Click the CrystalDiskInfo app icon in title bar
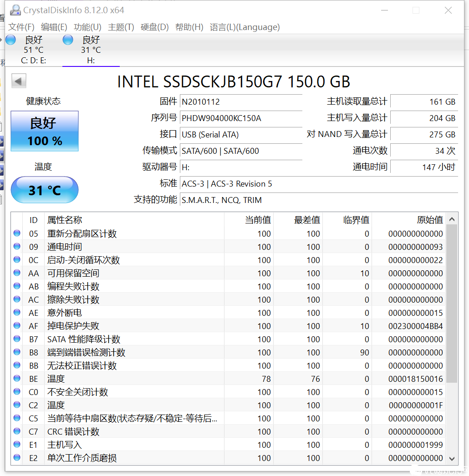Viewport: 469px width, 476px height. tap(15, 10)
